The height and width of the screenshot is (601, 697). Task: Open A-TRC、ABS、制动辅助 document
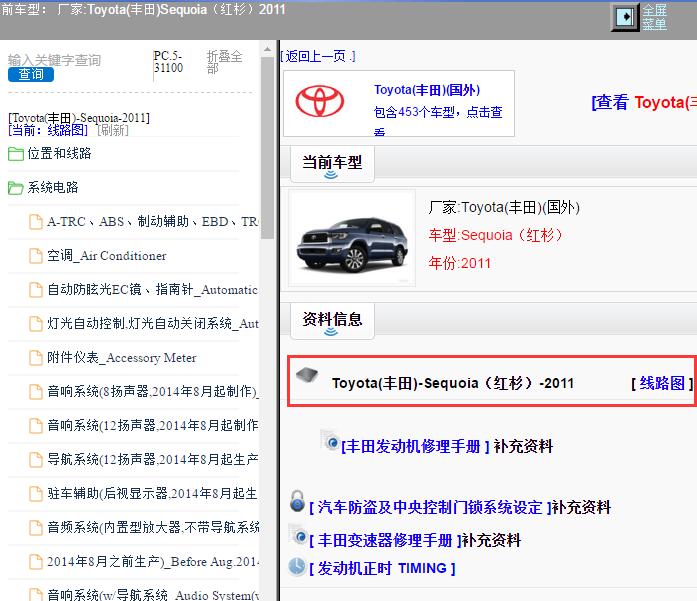pos(152,221)
